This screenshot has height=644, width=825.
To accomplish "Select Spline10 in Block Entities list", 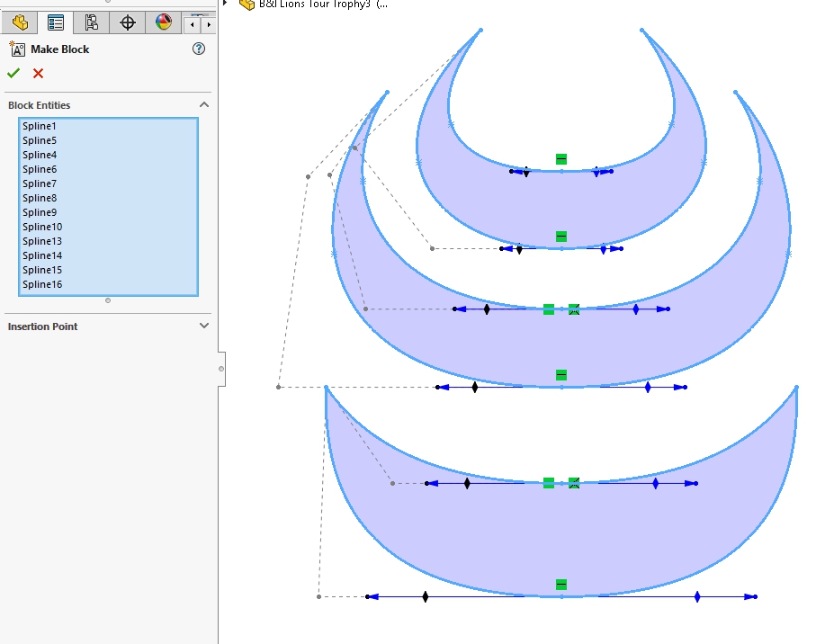I will point(42,227).
